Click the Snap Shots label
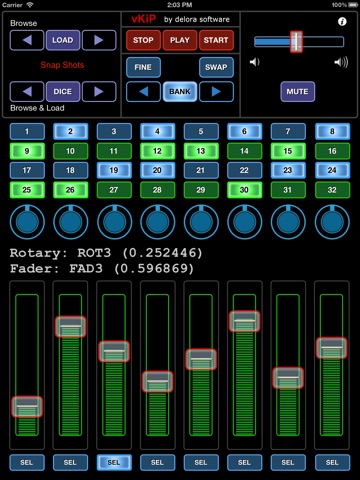The height and width of the screenshot is (480, 360). point(62,65)
